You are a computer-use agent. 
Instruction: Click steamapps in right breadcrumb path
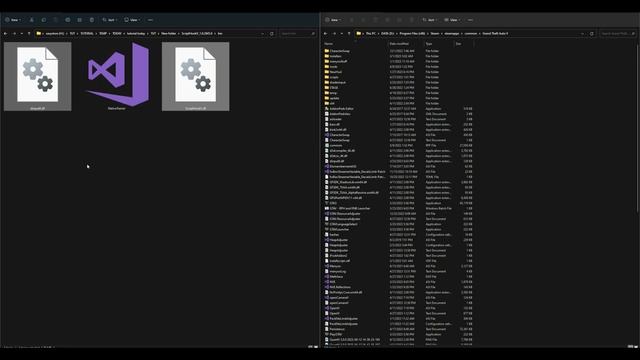[451, 33]
